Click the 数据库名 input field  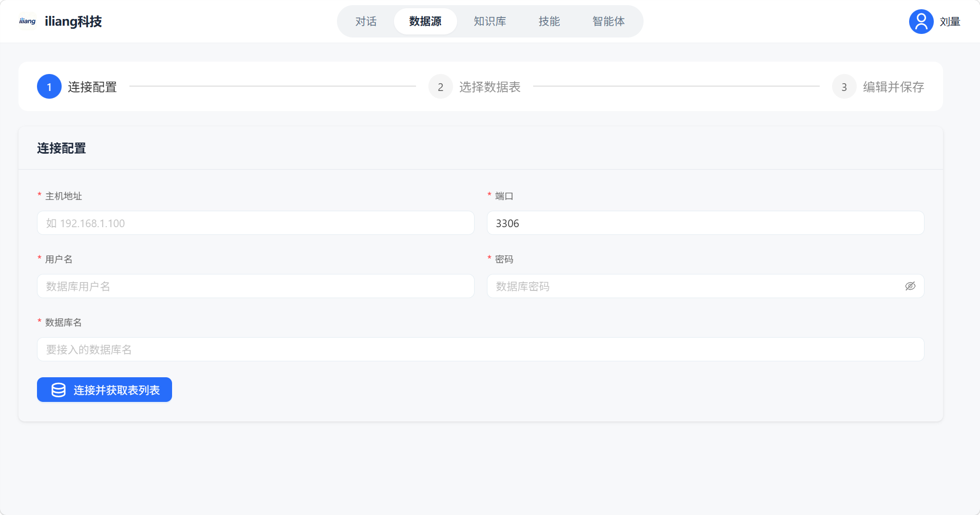480,350
